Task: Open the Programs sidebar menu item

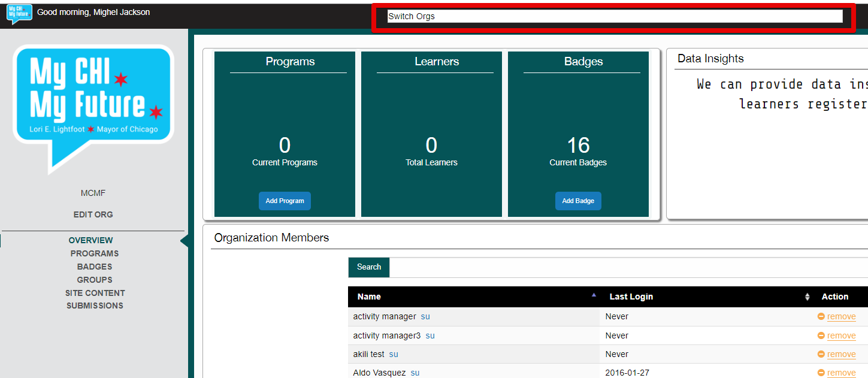Action: coord(95,253)
